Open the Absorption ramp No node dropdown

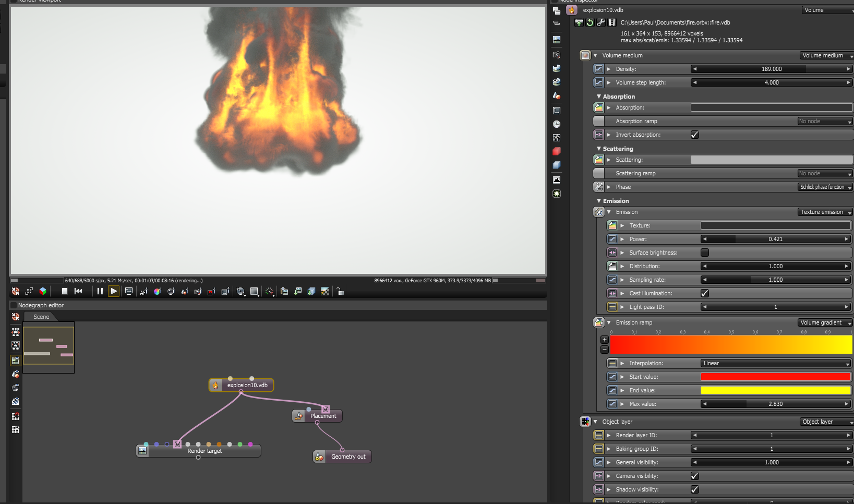click(825, 121)
